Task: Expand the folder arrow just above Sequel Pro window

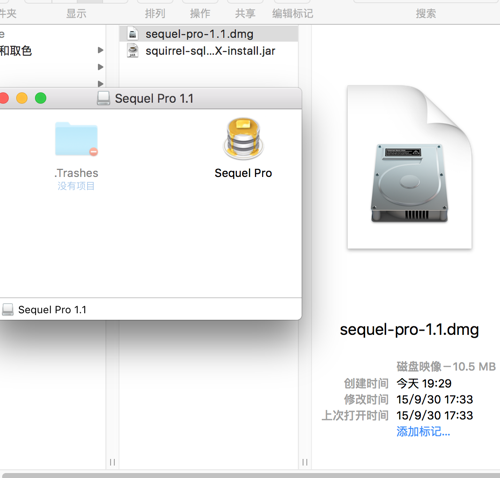Action: pyautogui.click(x=100, y=83)
